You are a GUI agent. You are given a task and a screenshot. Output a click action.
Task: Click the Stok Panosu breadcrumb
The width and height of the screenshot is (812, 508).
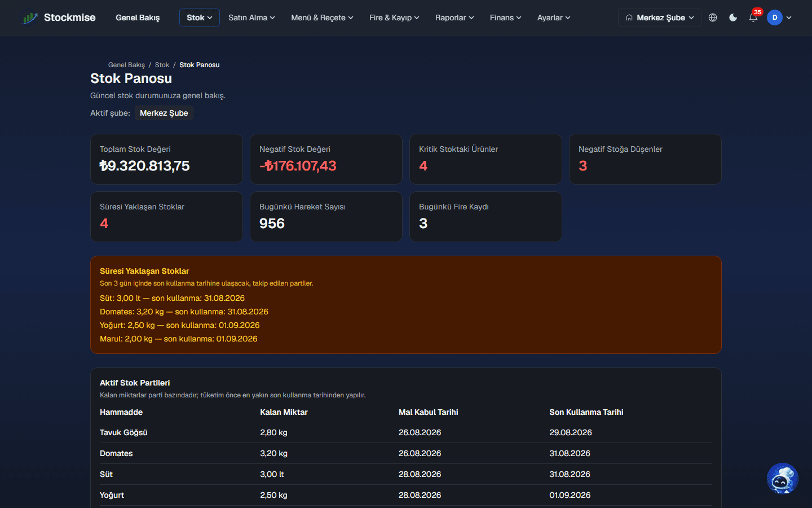(x=200, y=65)
